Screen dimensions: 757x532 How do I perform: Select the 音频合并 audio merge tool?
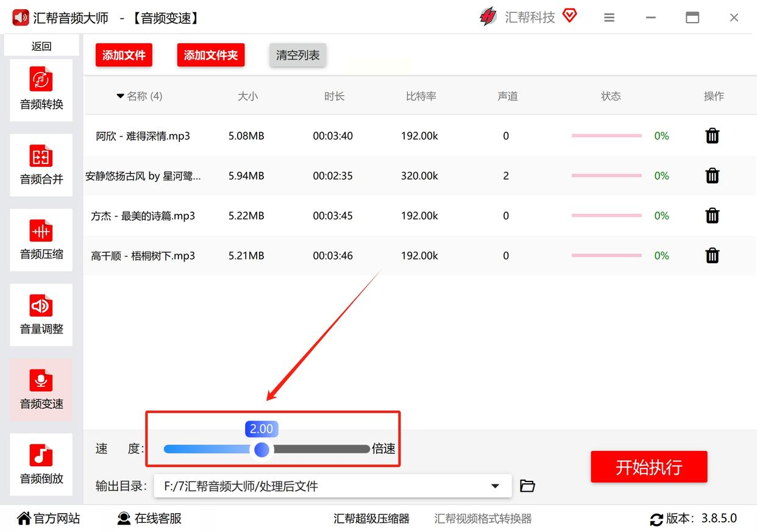41,165
